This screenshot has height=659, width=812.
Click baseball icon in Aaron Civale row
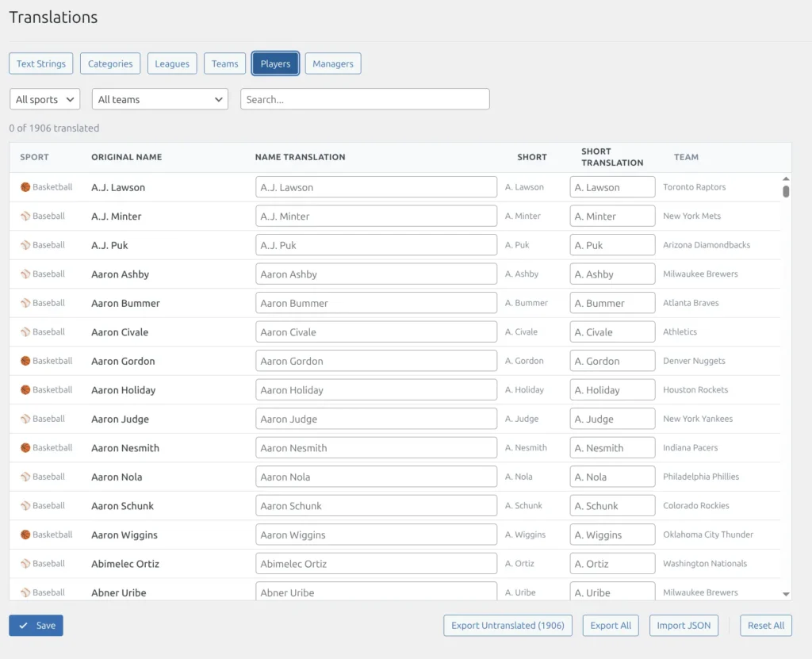25,332
